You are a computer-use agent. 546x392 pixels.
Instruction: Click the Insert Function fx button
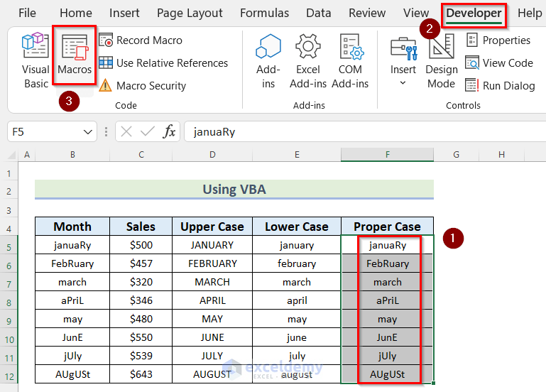[170, 131]
